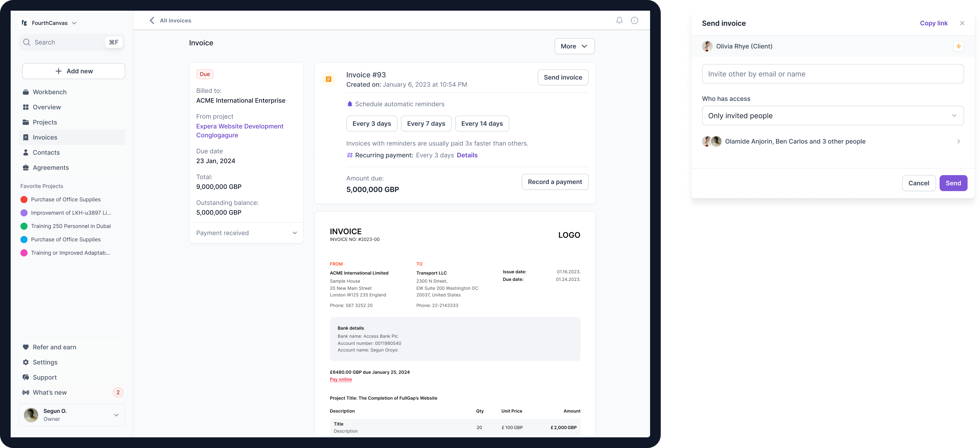Click the Olamide Anjorin avatars group
This screenshot has width=980, height=448.
(x=712, y=142)
